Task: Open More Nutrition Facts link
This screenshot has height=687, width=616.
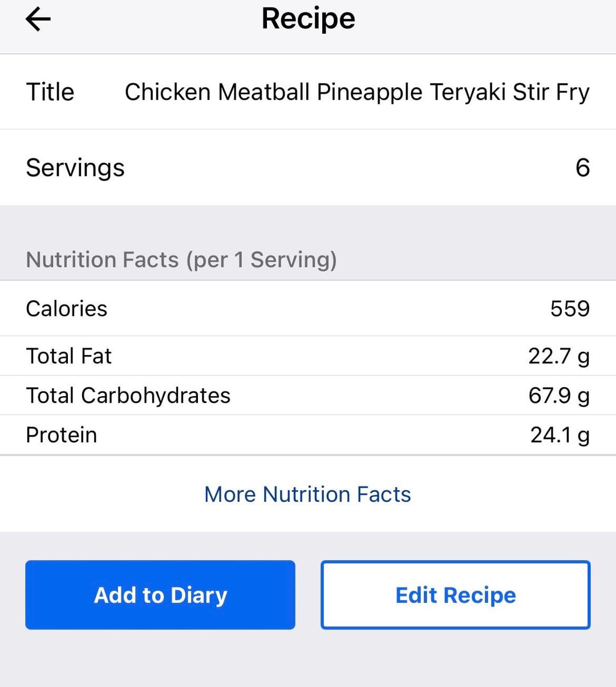Action: tap(307, 494)
